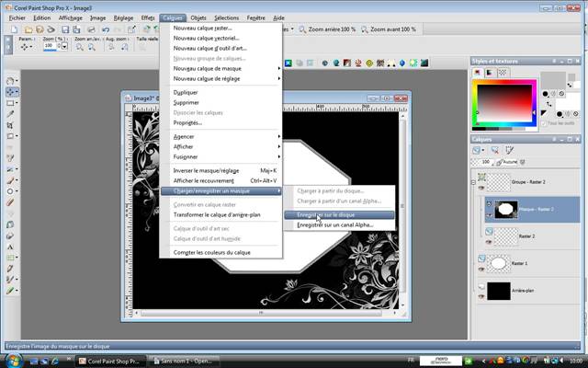Click the new layer icon in Calques panel
Image resolution: width=588 pixels, height=368 pixels.
coord(476,149)
